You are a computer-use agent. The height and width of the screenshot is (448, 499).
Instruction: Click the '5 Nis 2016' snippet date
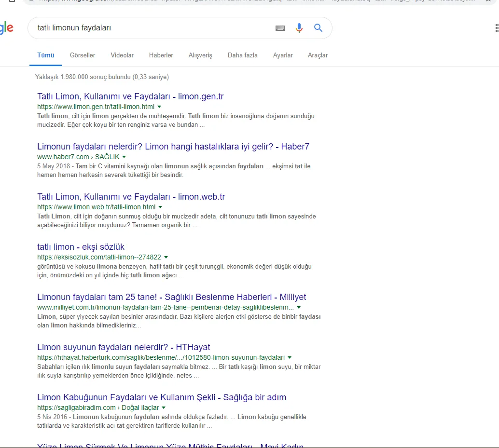coord(52,417)
